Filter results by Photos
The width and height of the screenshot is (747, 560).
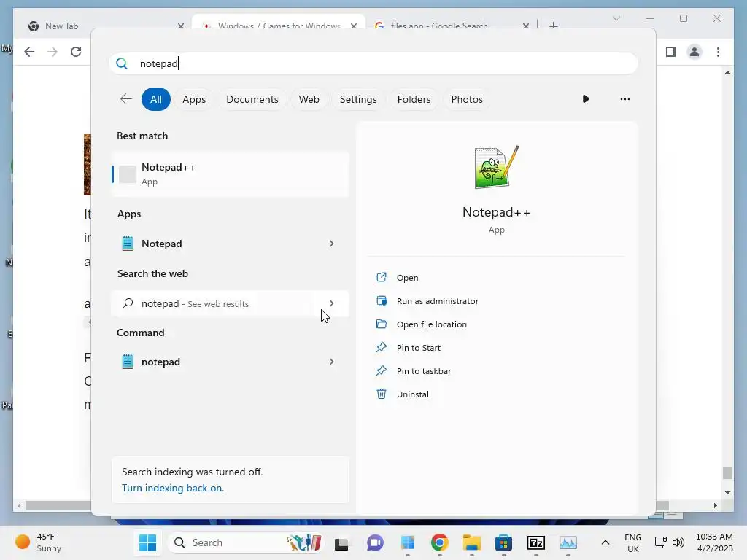(x=466, y=99)
